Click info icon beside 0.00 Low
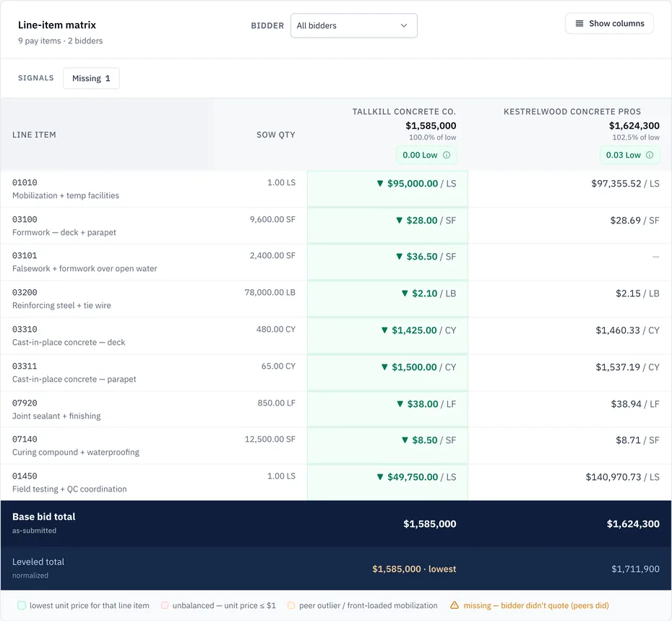The height and width of the screenshot is (621, 672). (446, 155)
